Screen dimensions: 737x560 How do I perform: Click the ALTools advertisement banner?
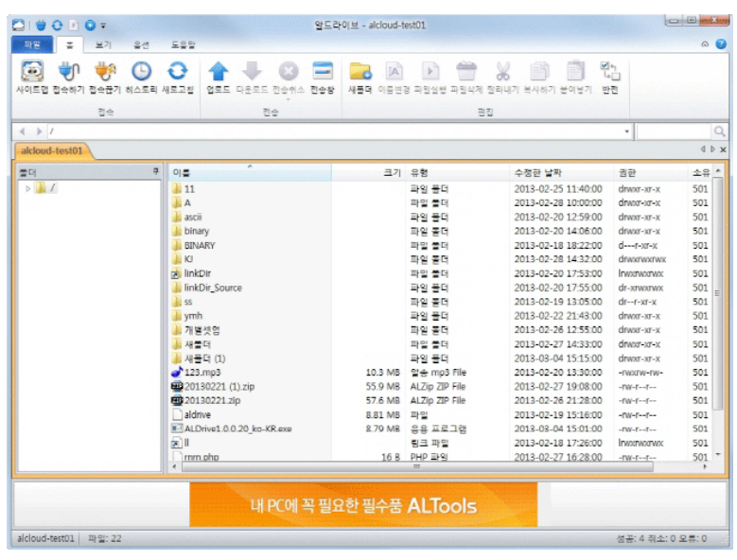[363, 504]
